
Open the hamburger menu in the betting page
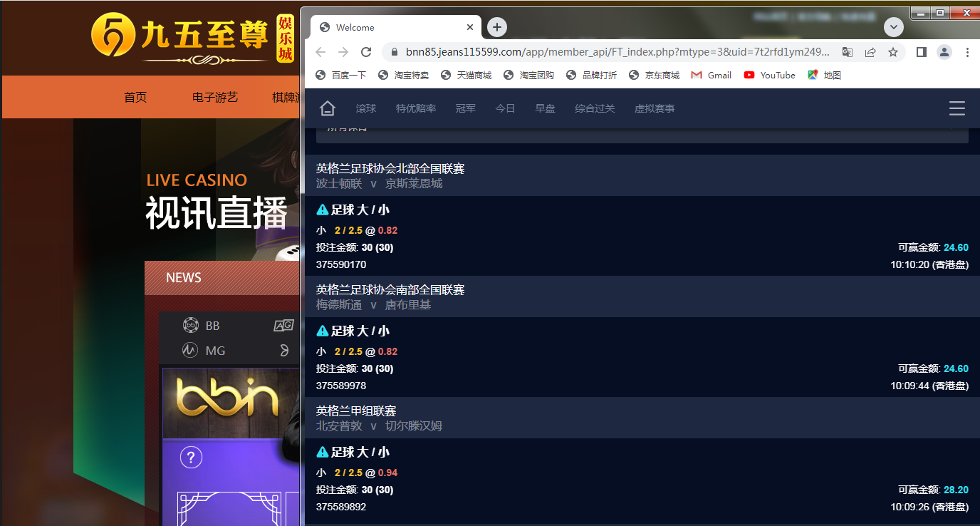pos(957,108)
